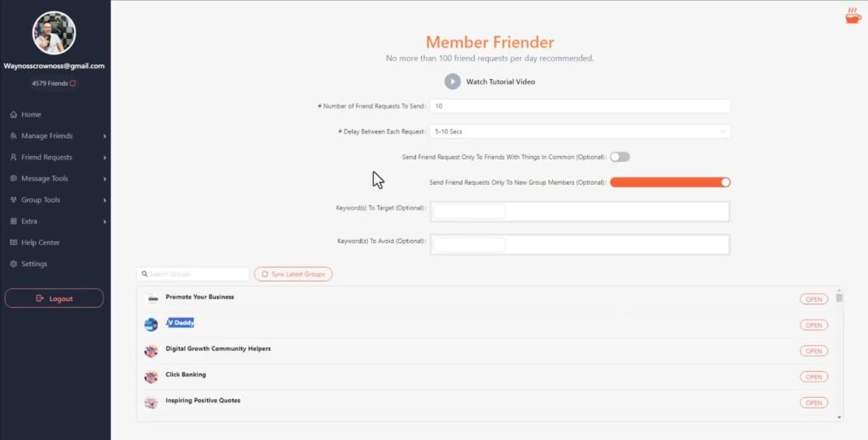Open Manage Friends menu item
Screen dimensions: 868x440
(47, 136)
